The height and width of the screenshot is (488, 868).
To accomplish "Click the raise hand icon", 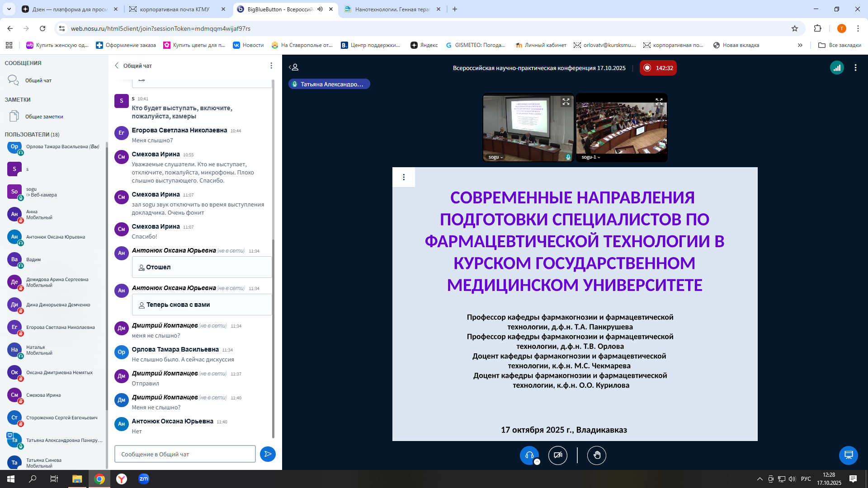I will [x=597, y=455].
